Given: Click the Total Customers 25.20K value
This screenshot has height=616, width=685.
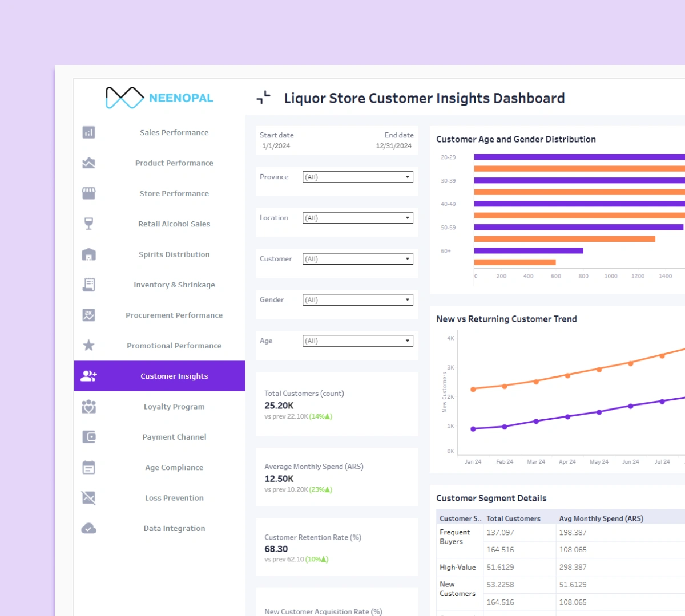Looking at the screenshot, I should 279,406.
